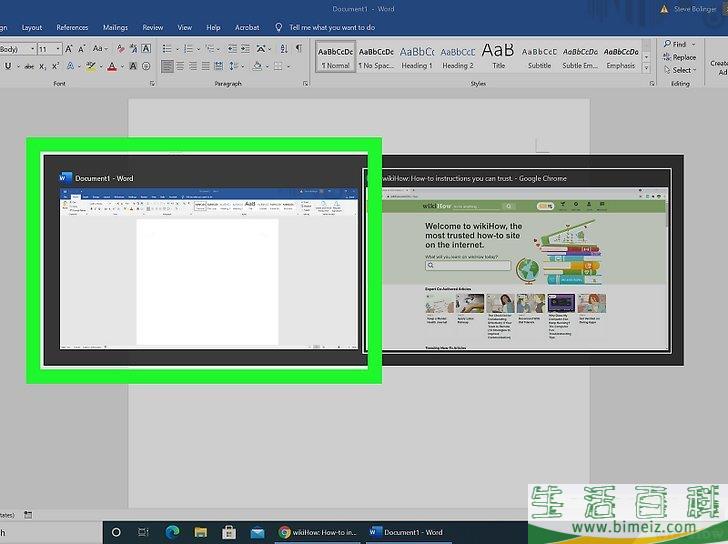Viewport: 728px width, 544px height.
Task: Click the Shading paint bucket icon
Action: [257, 66]
